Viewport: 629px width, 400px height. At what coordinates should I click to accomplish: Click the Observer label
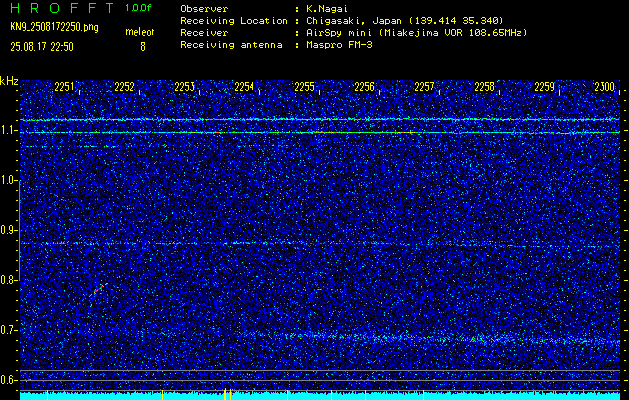click(204, 8)
